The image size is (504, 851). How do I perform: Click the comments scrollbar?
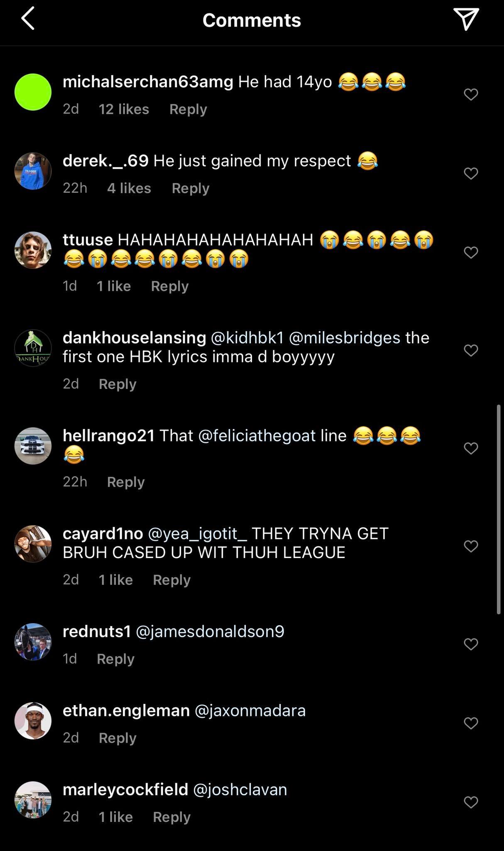(499, 509)
